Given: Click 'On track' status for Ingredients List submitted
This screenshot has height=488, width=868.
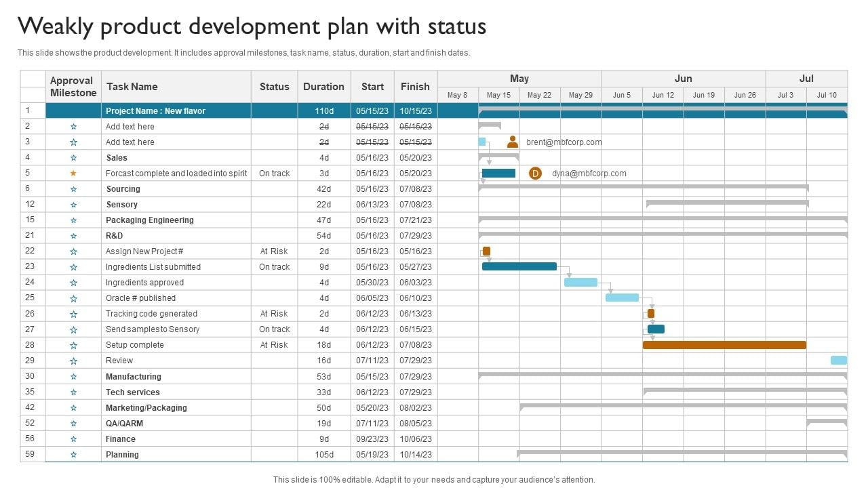Looking at the screenshot, I should point(275,267).
